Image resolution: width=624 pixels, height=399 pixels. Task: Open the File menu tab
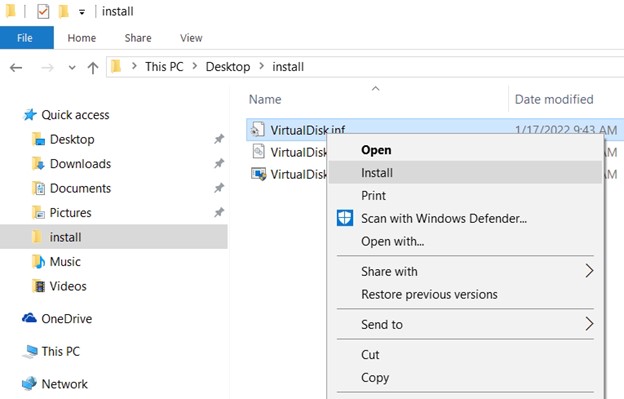tap(27, 38)
